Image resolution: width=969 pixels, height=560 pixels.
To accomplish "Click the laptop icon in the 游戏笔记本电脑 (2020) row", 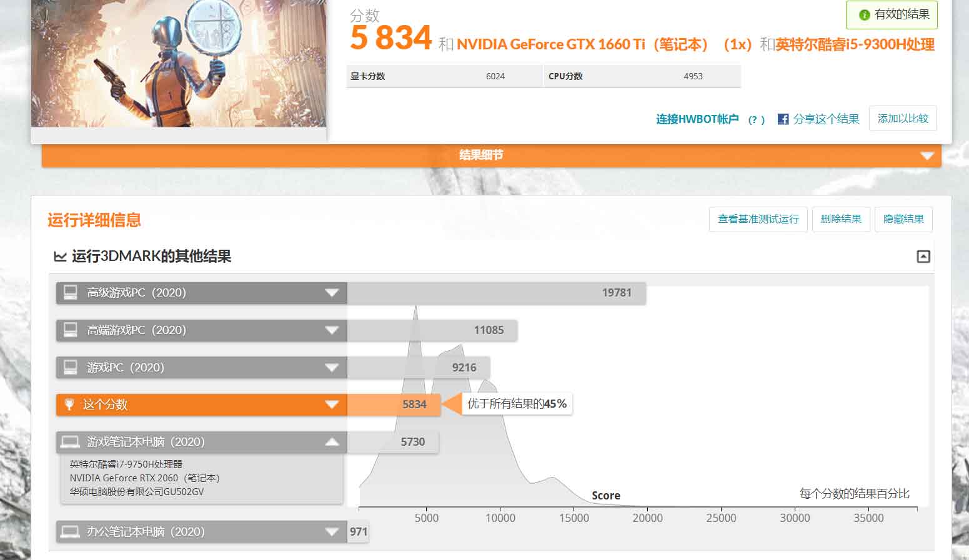I will [x=71, y=442].
